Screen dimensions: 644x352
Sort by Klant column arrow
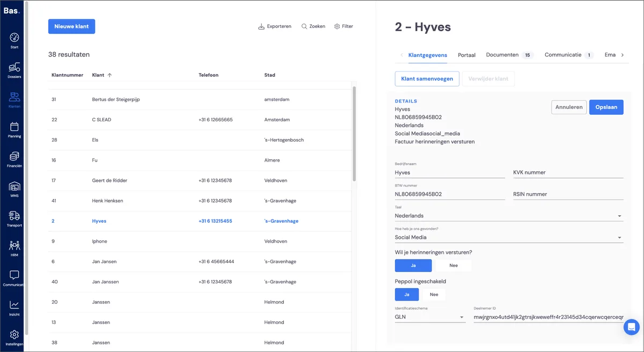(109, 75)
